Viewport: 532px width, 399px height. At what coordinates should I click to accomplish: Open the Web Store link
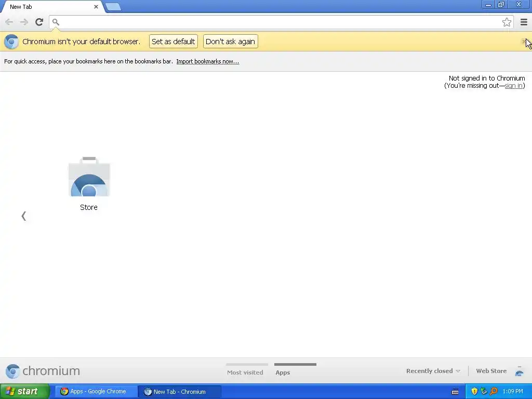(x=491, y=371)
